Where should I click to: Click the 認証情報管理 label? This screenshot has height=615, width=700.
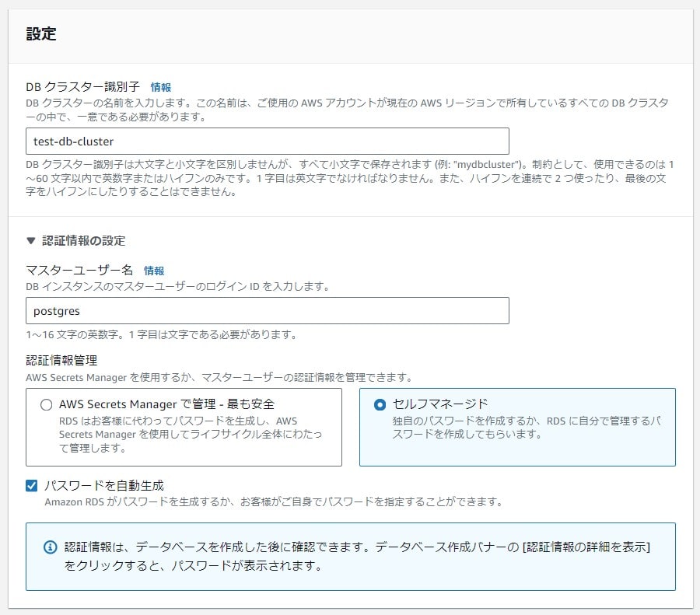click(61, 360)
